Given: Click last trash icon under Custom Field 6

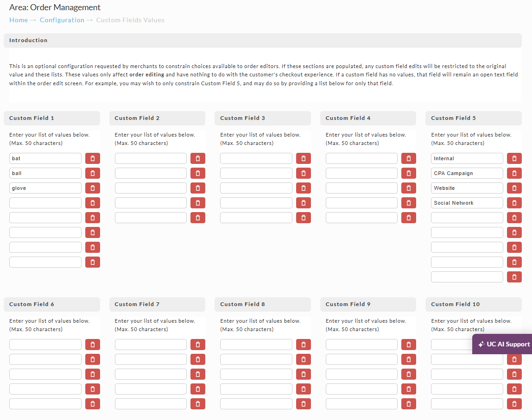Looking at the screenshot, I should tap(93, 404).
